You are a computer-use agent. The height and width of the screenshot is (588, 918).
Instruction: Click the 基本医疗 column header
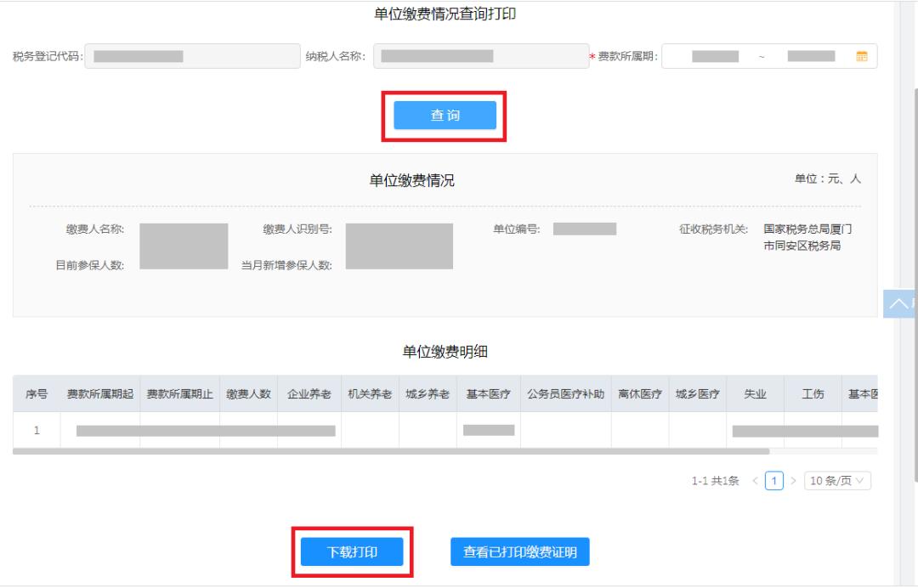487,393
